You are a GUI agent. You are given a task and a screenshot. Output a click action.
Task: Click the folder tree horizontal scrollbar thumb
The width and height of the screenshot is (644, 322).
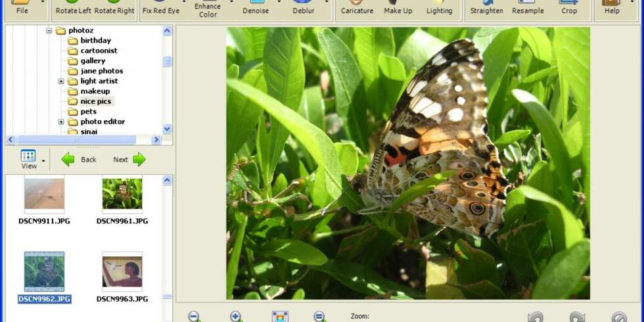pyautogui.click(x=75, y=139)
